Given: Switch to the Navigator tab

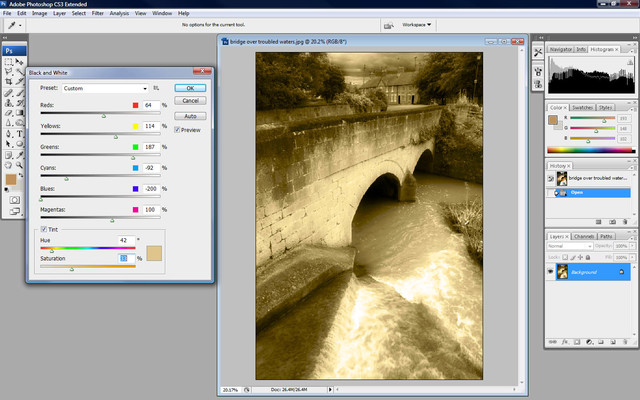Looking at the screenshot, I should pyautogui.click(x=560, y=49).
